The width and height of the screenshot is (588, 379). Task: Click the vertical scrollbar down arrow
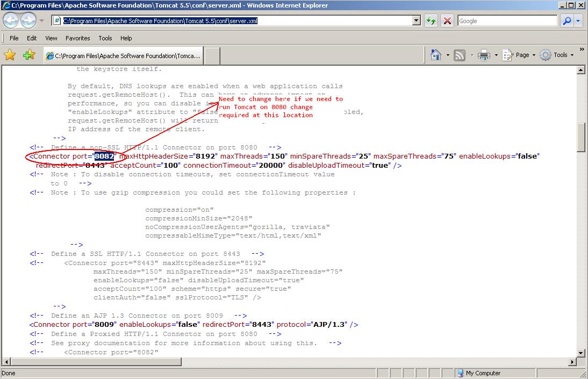[580, 353]
